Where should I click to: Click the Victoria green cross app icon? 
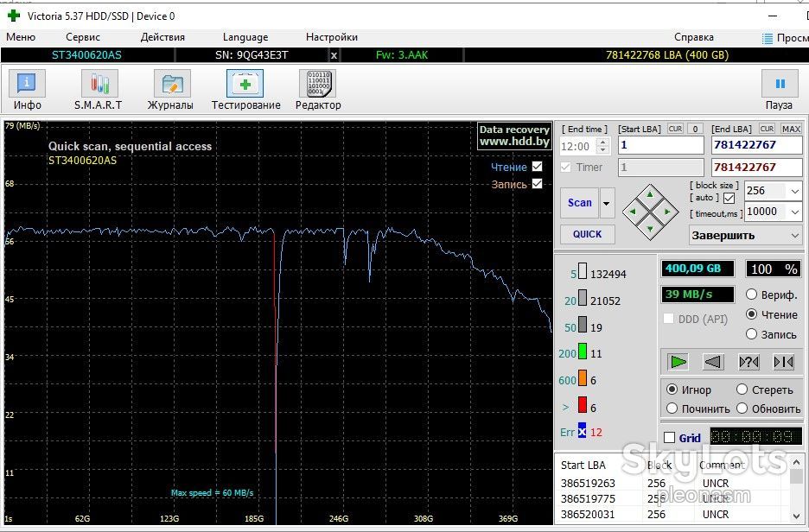14,16
